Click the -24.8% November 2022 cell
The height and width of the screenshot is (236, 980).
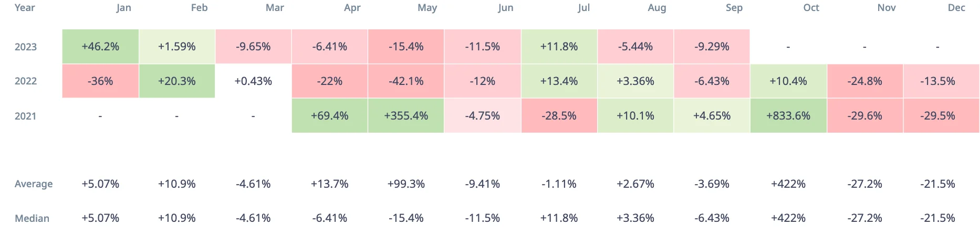[864, 81]
